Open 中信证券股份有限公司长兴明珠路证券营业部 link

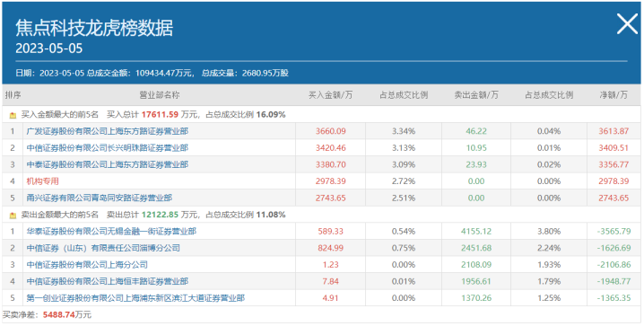[108, 148]
